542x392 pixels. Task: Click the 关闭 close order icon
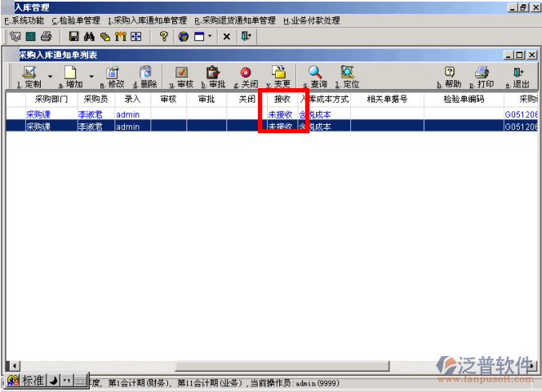pos(246,73)
